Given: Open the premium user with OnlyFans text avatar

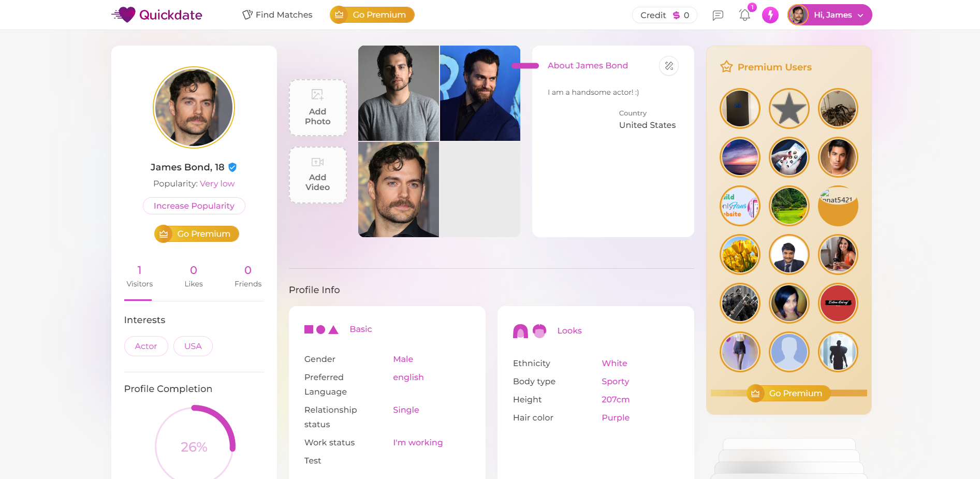Looking at the screenshot, I should tap(740, 206).
